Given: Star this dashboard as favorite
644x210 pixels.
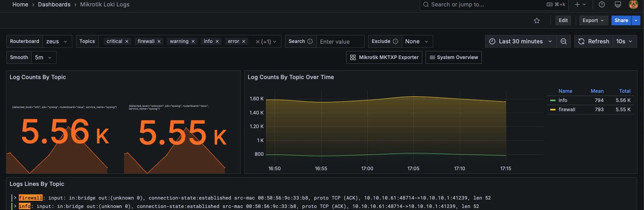Looking at the screenshot, I should click(x=537, y=20).
